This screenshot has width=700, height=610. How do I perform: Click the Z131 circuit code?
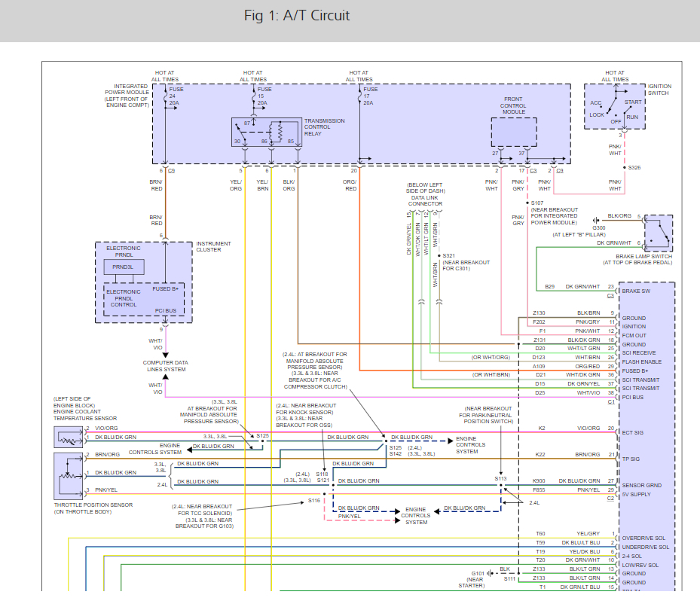pyautogui.click(x=540, y=340)
